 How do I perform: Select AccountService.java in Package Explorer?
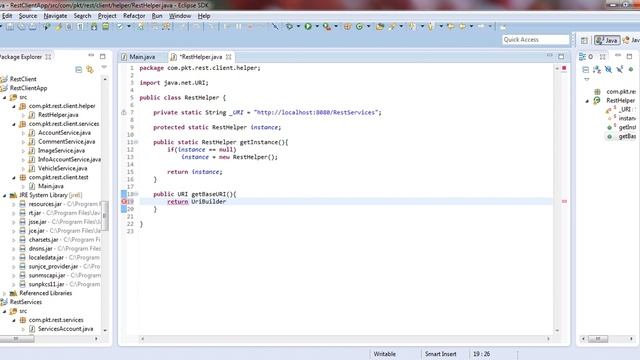tap(64, 133)
